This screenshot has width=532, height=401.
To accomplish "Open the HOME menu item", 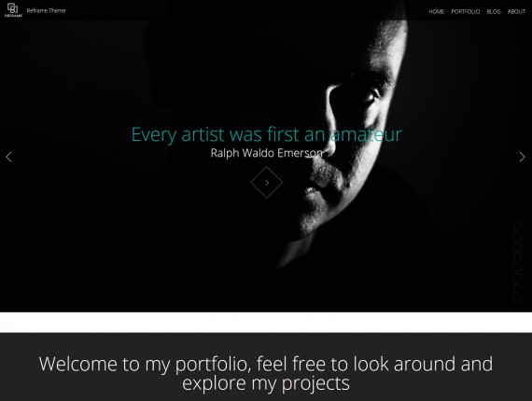I will point(436,11).
